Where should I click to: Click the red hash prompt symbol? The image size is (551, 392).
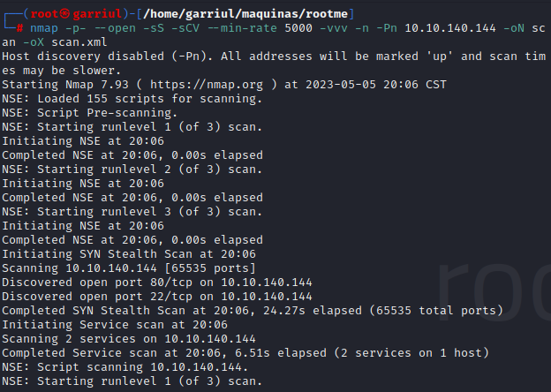click(x=19, y=28)
